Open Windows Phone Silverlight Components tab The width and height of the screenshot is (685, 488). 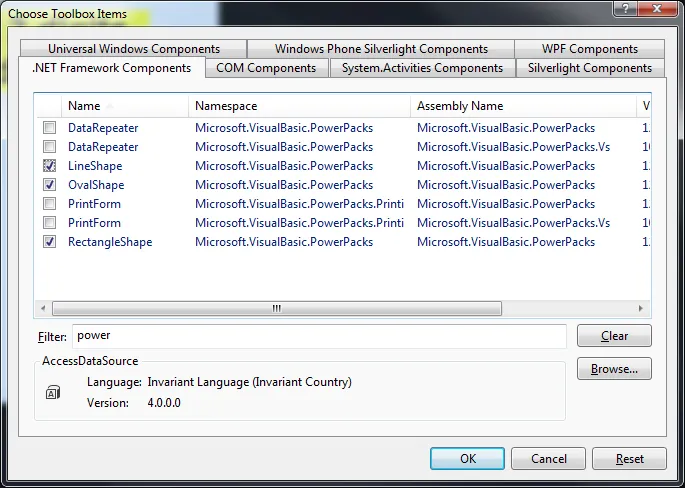[x=381, y=48]
